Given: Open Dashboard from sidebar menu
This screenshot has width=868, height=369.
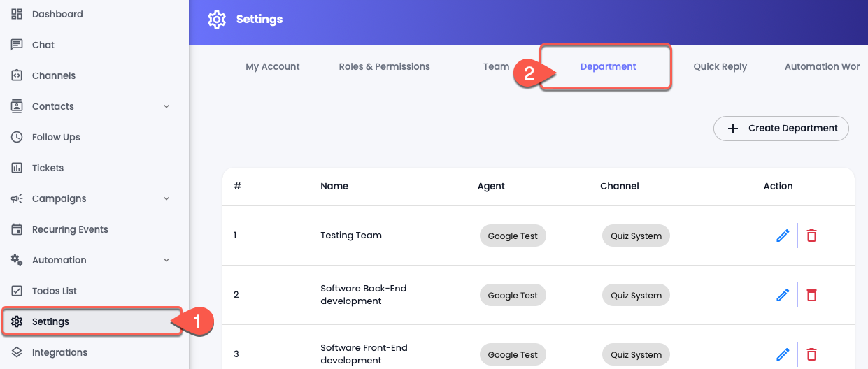Looking at the screenshot, I should pyautogui.click(x=57, y=14).
